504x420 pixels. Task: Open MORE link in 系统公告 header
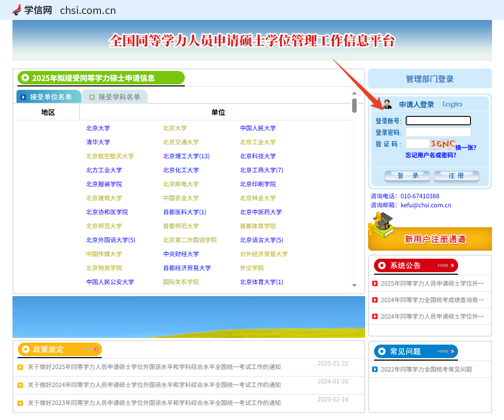click(x=446, y=266)
